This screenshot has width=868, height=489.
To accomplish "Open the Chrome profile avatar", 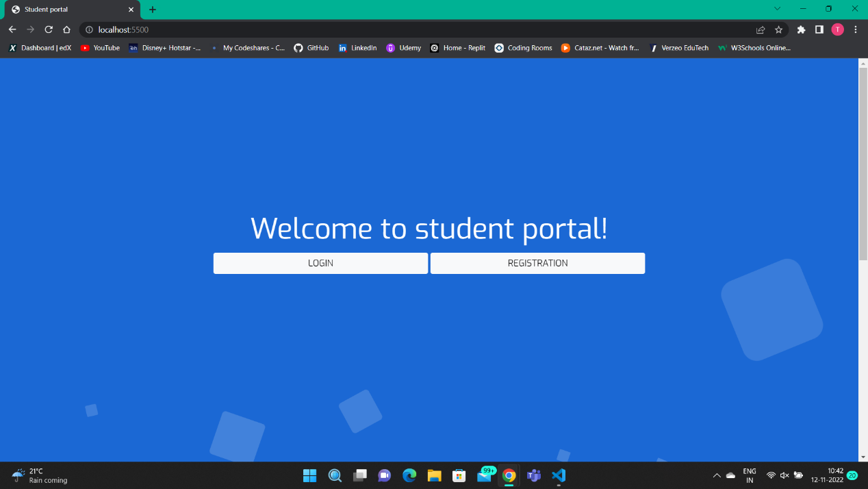I will tap(837, 29).
